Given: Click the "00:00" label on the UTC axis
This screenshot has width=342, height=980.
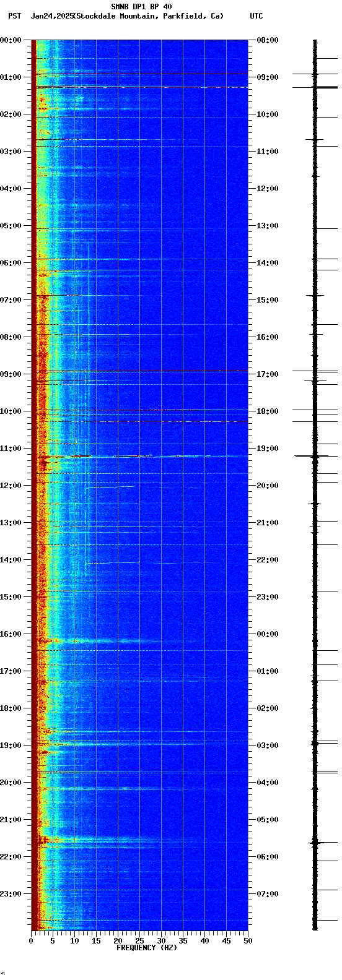Looking at the screenshot, I should pyautogui.click(x=268, y=634).
